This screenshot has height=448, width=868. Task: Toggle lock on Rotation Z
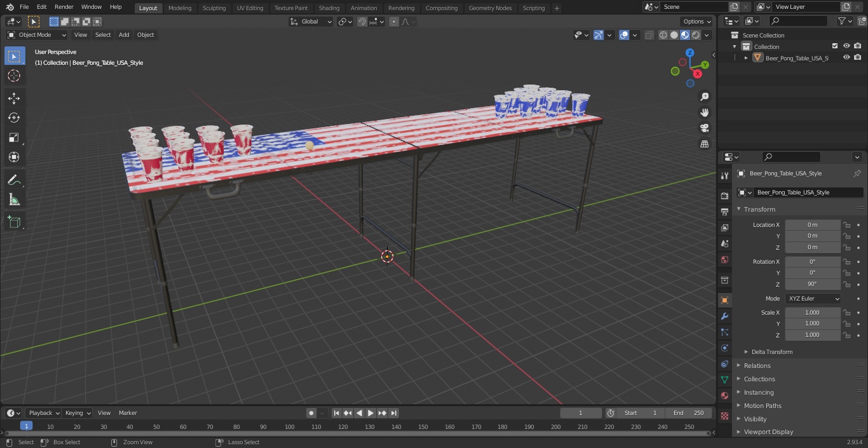[x=846, y=284]
